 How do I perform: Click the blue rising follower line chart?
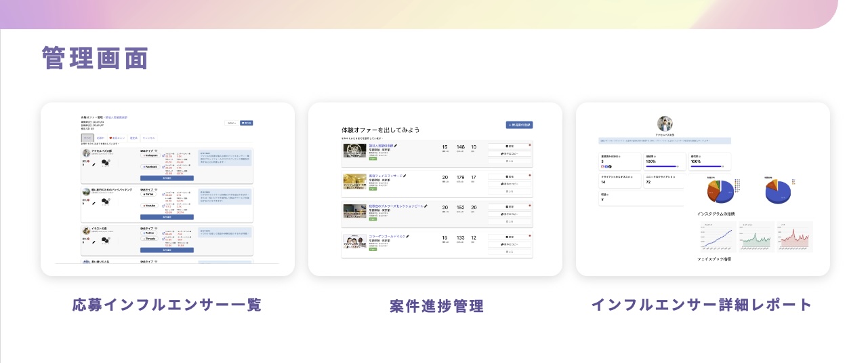pos(718,237)
